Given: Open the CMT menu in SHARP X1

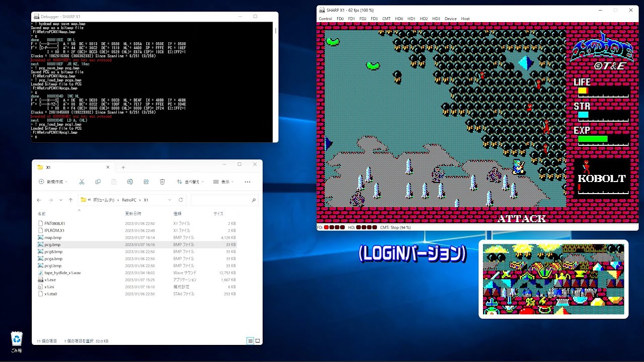Looking at the screenshot, I should (386, 19).
